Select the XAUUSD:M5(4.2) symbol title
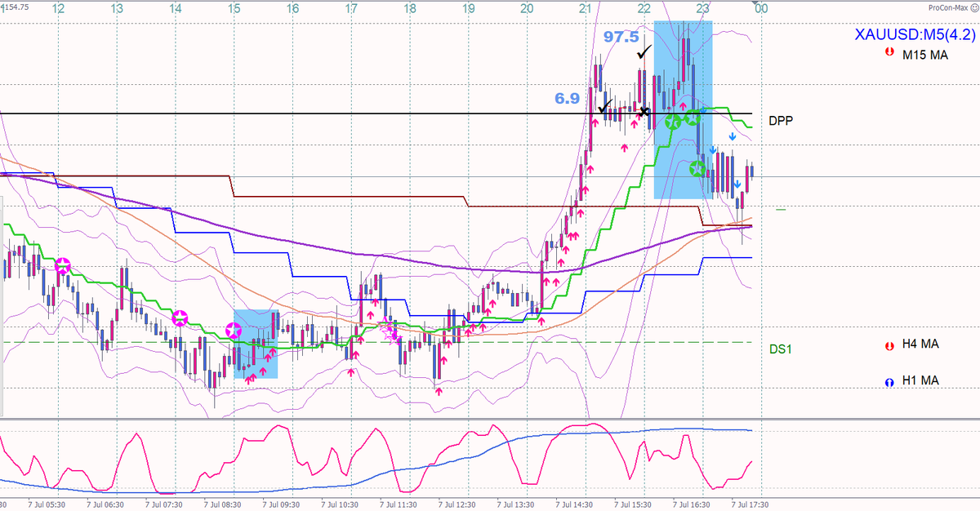The width and height of the screenshot is (980, 511). coord(915,35)
